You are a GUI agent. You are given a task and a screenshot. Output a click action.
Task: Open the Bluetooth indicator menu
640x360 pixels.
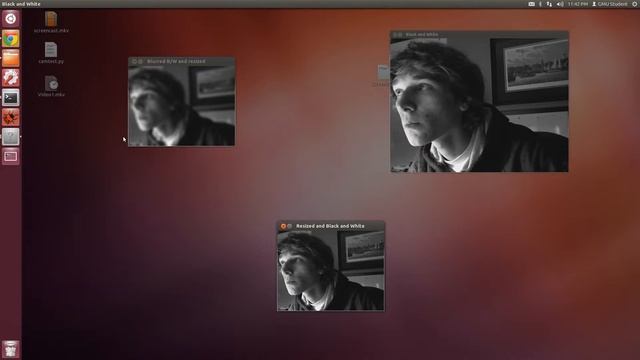pos(540,4)
